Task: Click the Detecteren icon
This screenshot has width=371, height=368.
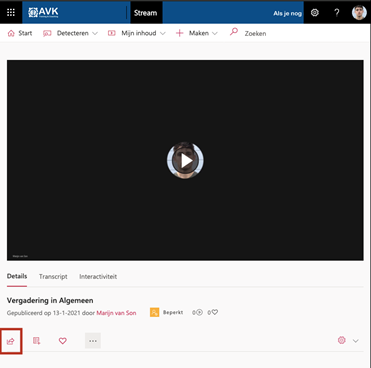Action: (x=47, y=33)
